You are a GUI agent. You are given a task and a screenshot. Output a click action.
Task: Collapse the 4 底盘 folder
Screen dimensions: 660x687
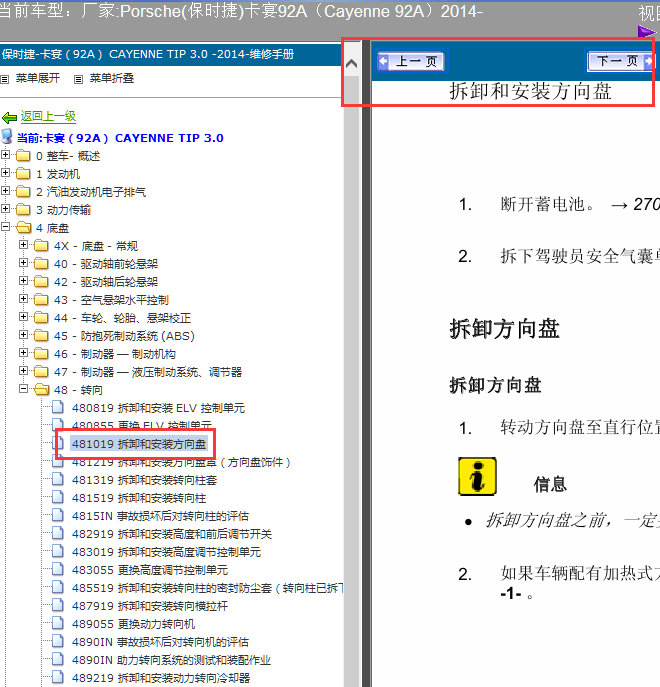[5, 227]
